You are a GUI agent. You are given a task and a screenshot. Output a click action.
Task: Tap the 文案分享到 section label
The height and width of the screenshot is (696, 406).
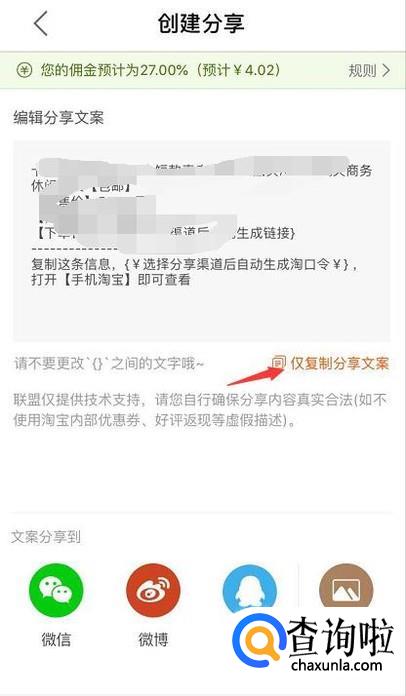pyautogui.click(x=46, y=537)
